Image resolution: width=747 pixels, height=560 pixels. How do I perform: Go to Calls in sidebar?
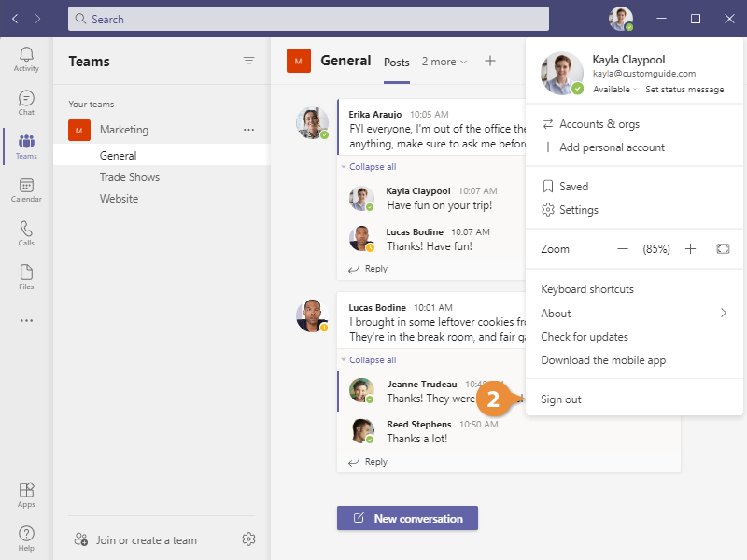(x=26, y=233)
